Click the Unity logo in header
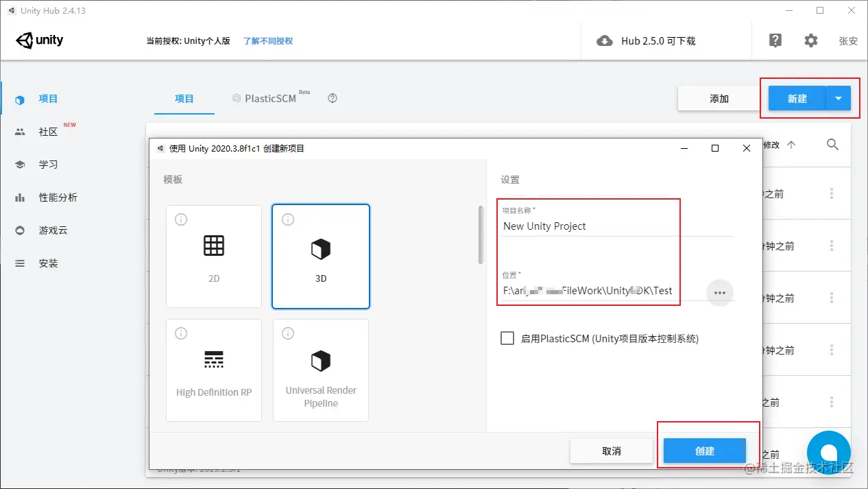 pos(40,40)
